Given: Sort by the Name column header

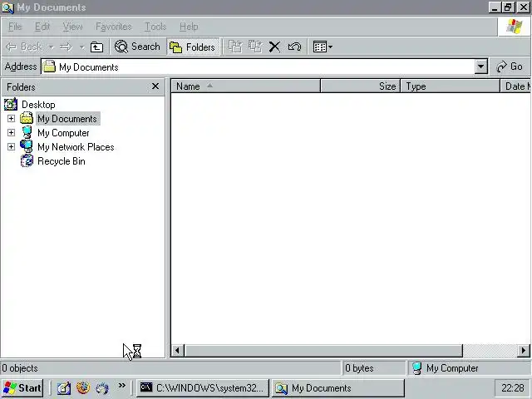Looking at the screenshot, I should pyautogui.click(x=245, y=86).
